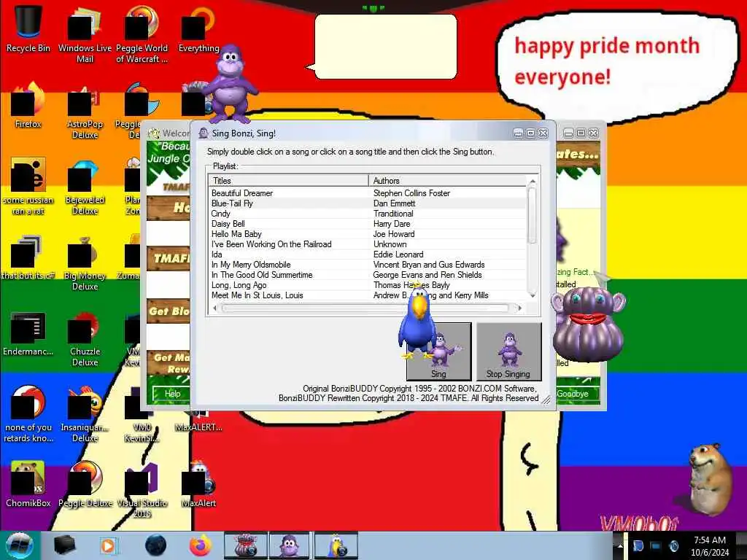Screen dimensions: 747x560
Task: Click the purple Bonzi gorilla character
Action: click(230, 83)
